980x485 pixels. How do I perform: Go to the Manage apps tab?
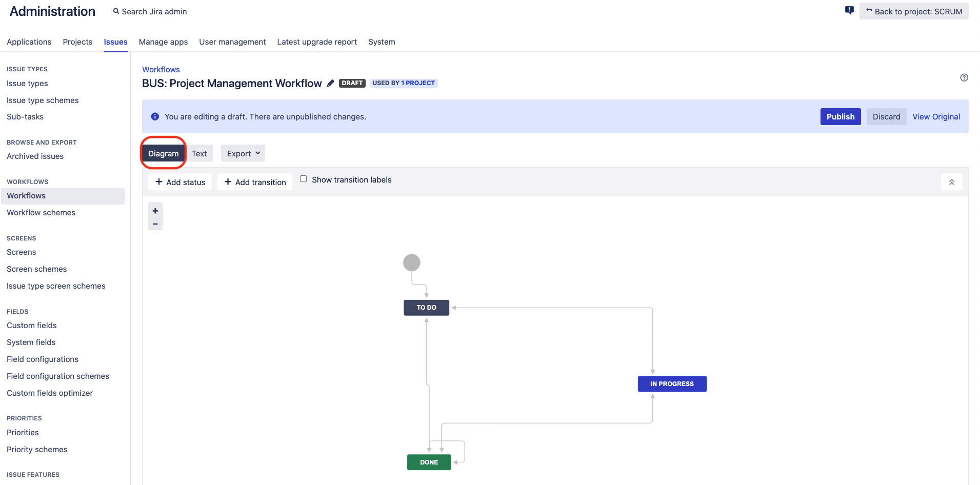coord(163,42)
